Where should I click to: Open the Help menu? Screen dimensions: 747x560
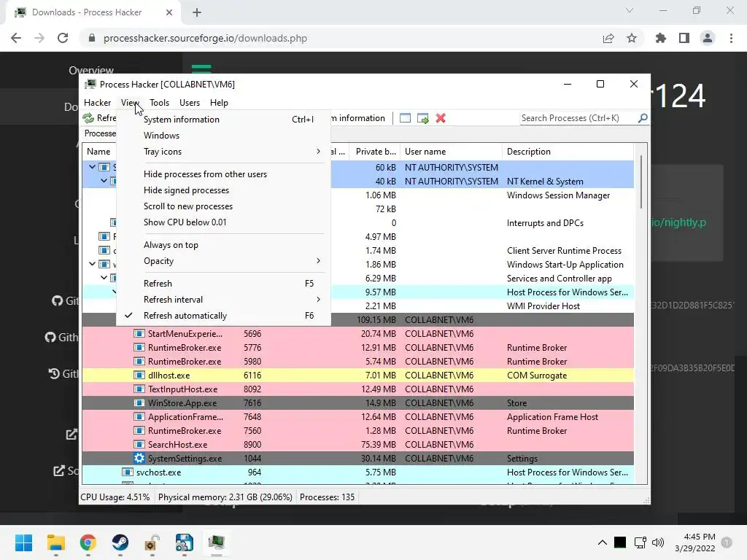tap(219, 102)
